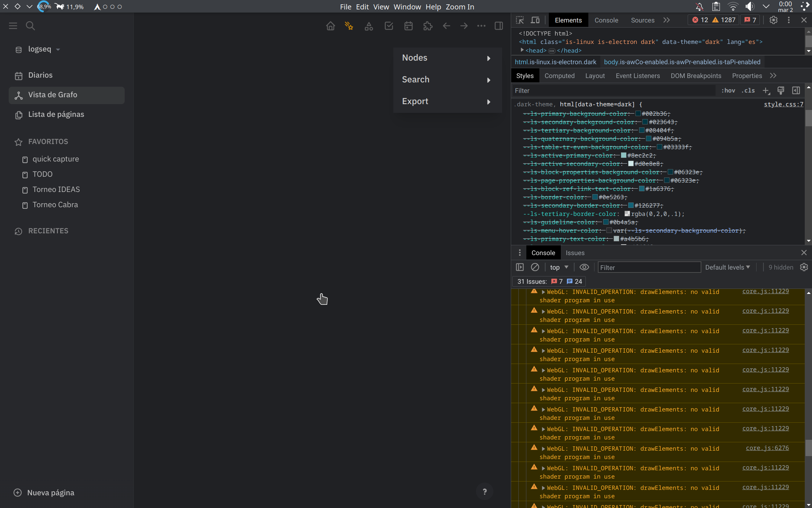812x508 pixels.
Task: Open the Torneo IDEAS favorite page
Action: [x=56, y=189]
